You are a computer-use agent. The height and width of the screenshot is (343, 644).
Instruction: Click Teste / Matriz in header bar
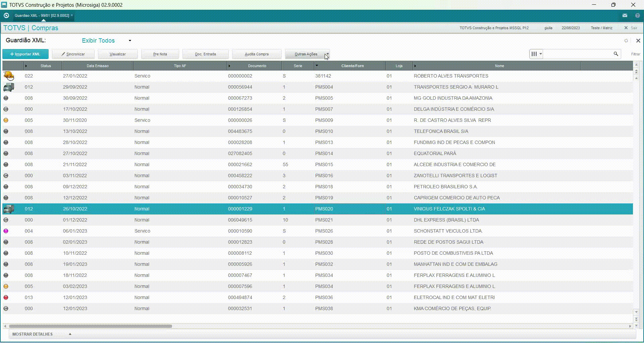point(601,28)
